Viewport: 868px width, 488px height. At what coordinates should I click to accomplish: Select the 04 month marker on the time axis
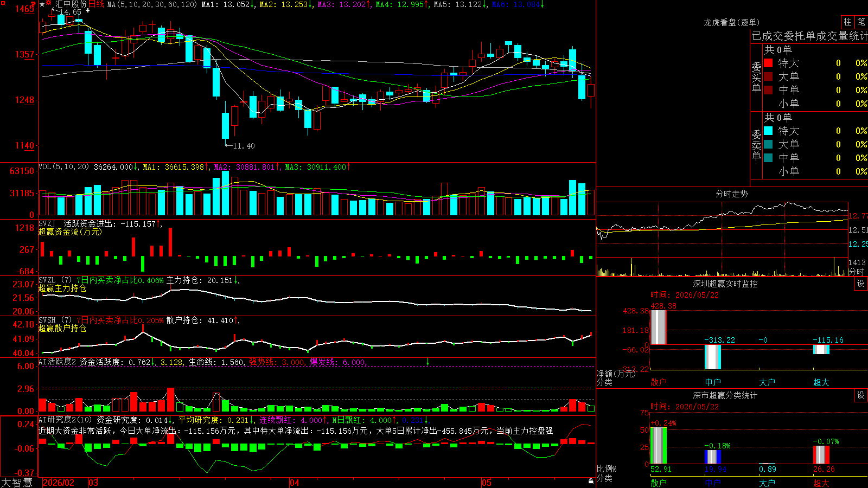[295, 483]
